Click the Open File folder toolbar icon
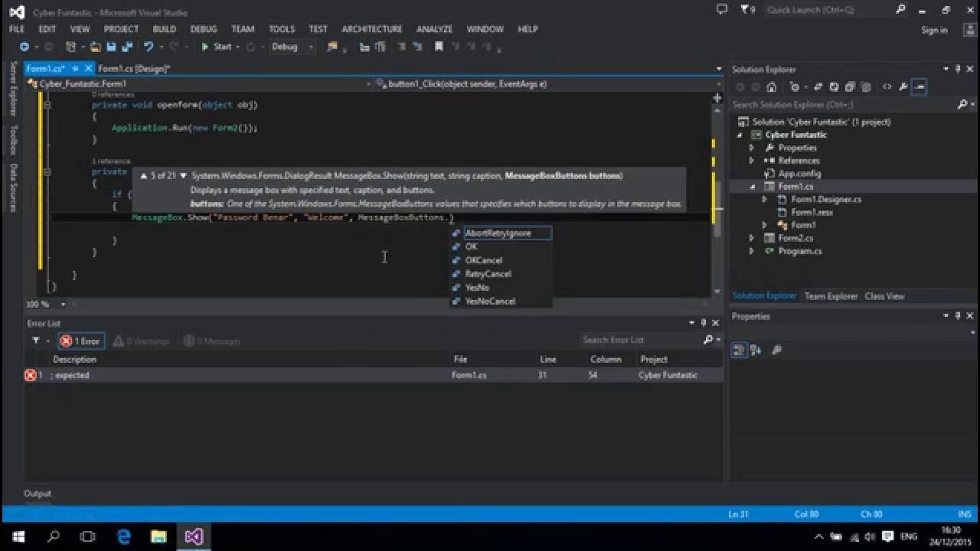Screen dimensions: 980x551 (95, 47)
